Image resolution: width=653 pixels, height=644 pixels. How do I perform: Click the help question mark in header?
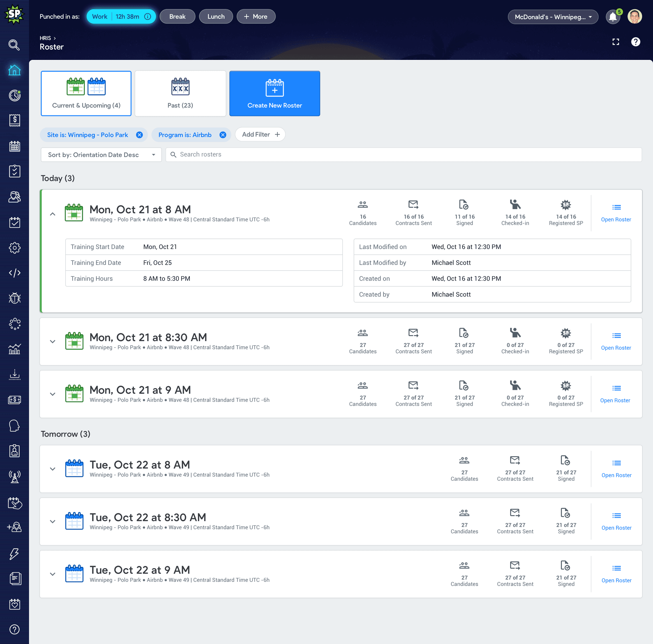635,41
